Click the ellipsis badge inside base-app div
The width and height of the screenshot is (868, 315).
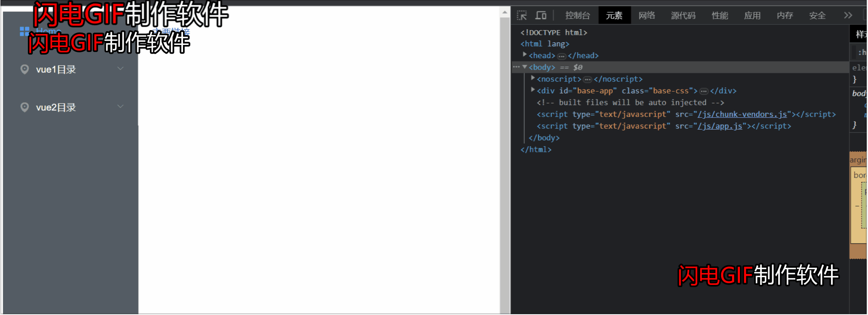tap(704, 92)
